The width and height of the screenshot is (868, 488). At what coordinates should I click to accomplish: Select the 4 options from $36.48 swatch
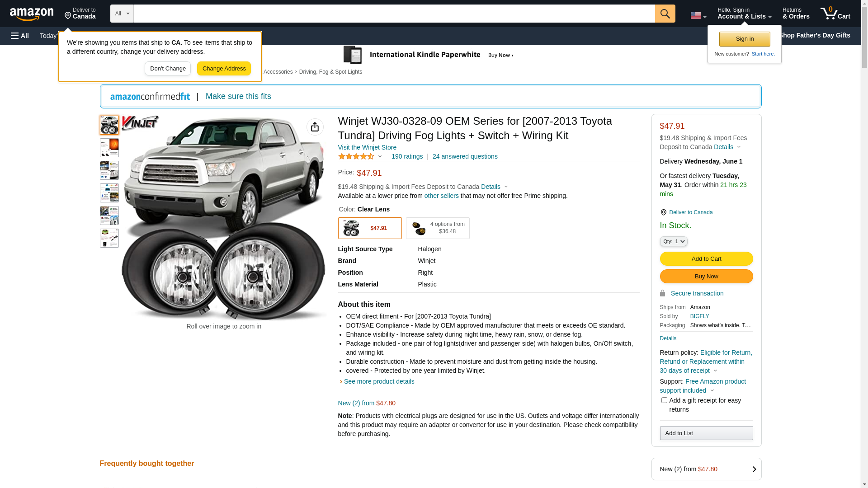pos(437,228)
